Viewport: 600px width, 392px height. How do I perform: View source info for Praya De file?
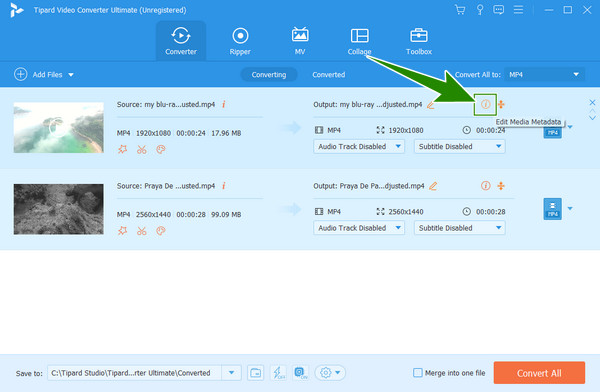point(223,186)
